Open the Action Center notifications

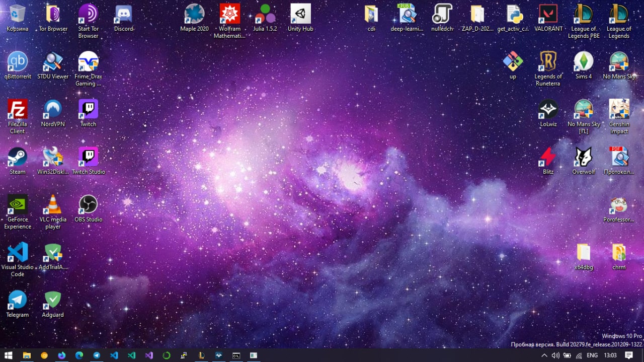click(x=629, y=355)
